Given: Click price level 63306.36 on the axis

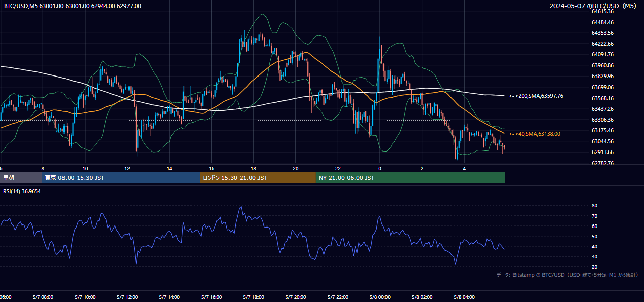Looking at the screenshot, I should pos(603,120).
